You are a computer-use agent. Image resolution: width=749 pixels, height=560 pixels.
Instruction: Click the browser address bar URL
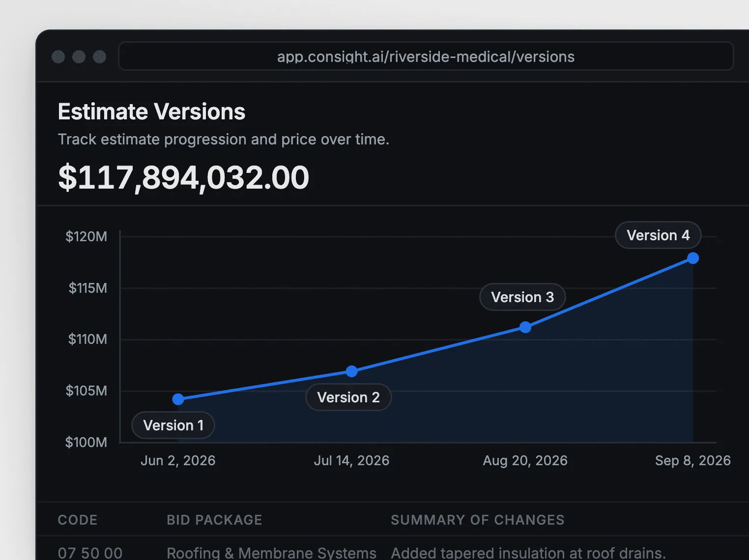pos(426,56)
